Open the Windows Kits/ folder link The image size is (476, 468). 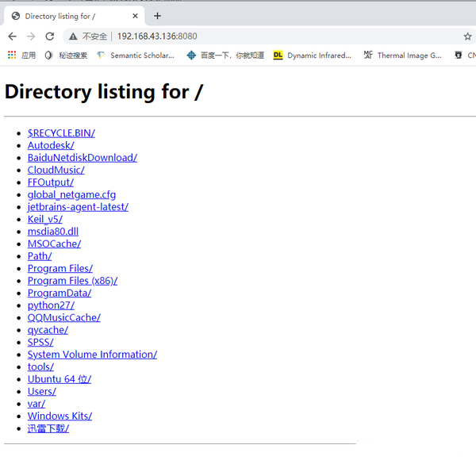(59, 416)
